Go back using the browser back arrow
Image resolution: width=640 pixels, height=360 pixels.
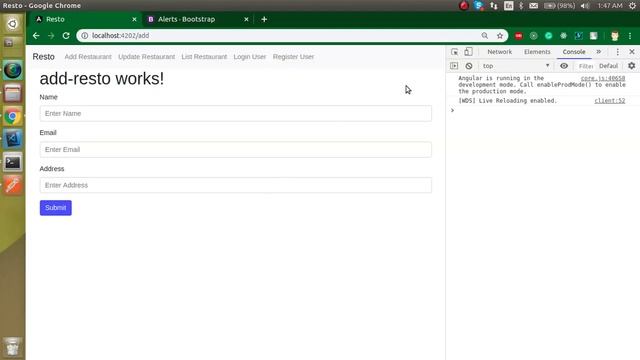(36, 36)
